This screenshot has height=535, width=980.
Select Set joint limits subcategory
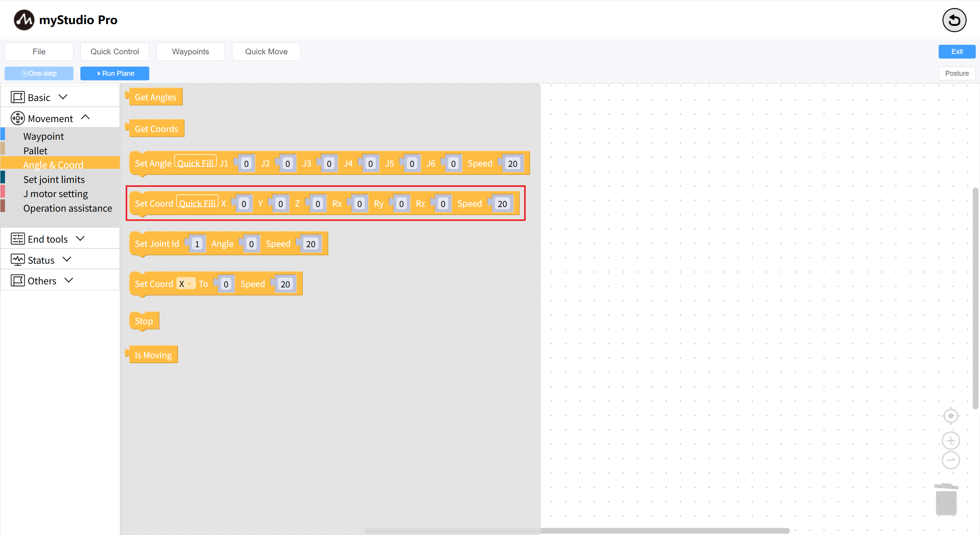click(54, 179)
